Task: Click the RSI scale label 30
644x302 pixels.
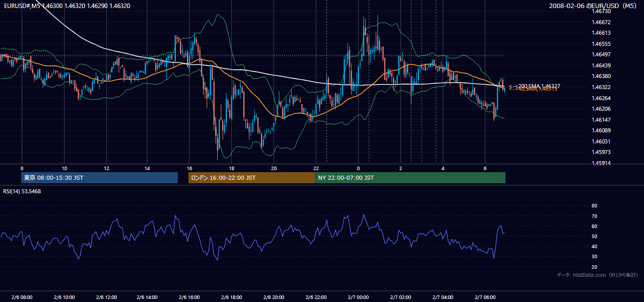Action: click(x=594, y=257)
